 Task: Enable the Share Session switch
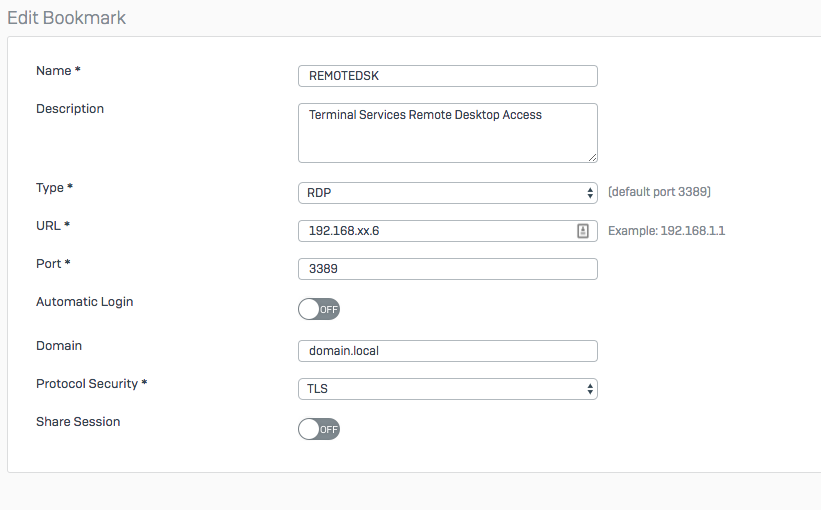pos(319,429)
